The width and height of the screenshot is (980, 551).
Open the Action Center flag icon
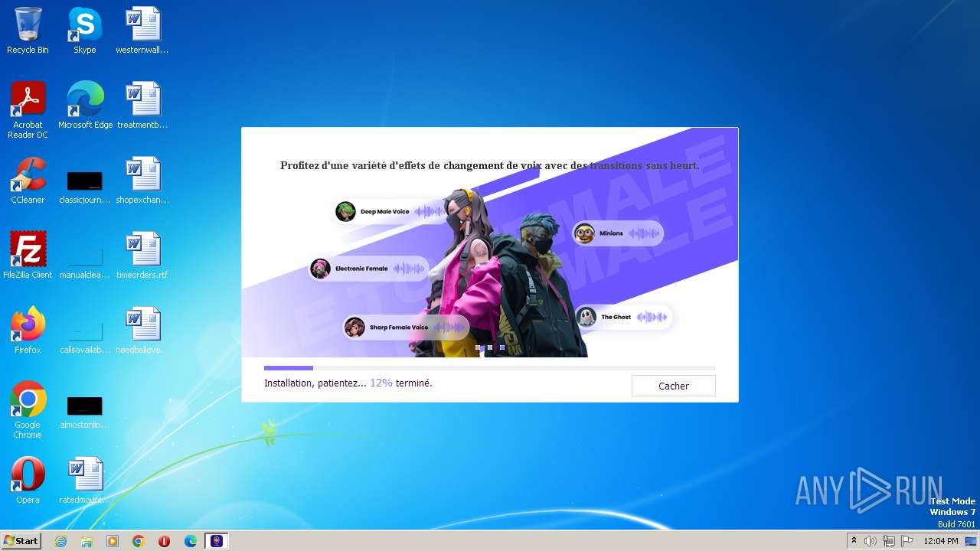(906, 541)
